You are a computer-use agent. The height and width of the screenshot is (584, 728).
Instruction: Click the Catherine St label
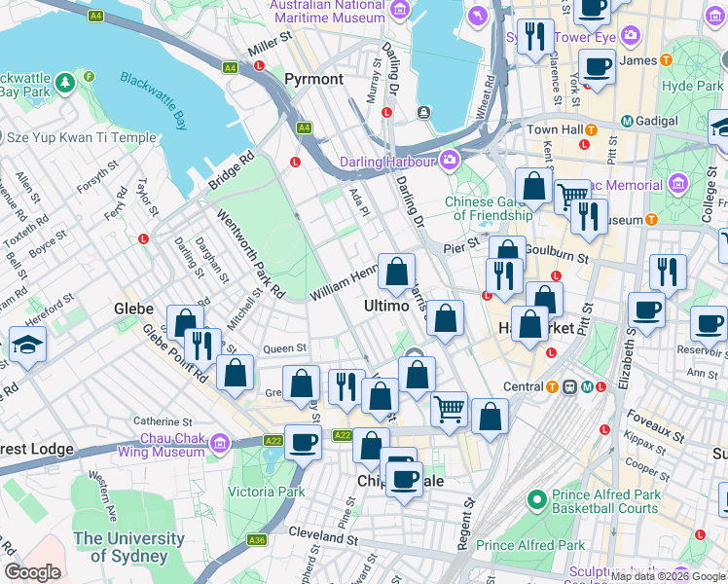163,421
